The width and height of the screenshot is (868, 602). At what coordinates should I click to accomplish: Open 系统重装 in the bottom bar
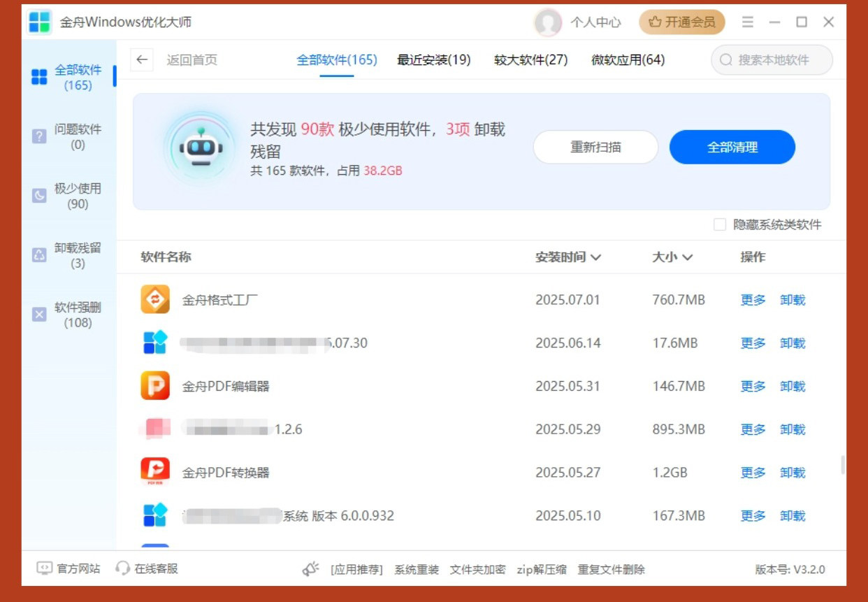coord(417,570)
